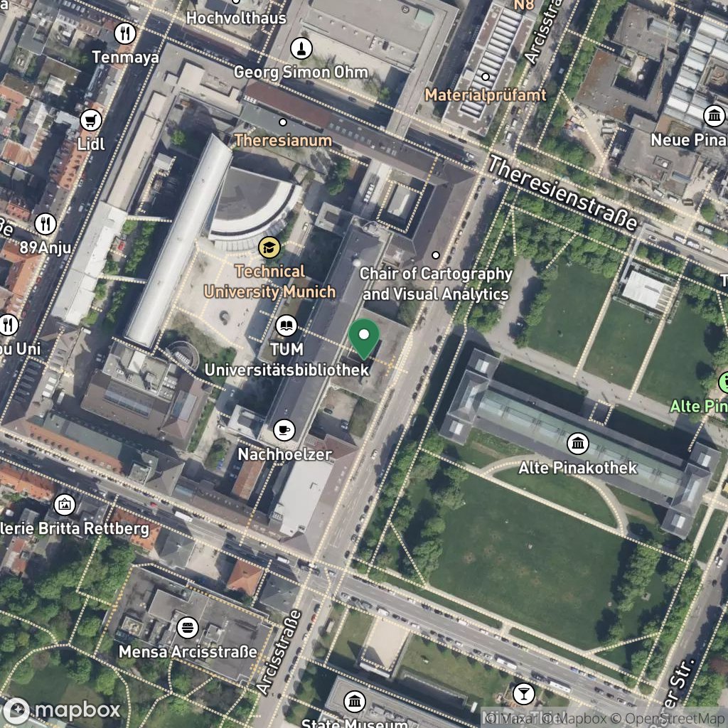Viewport: 728px width, 728px height.
Task: Click the Nachhoelzer text label
Action: click(284, 454)
